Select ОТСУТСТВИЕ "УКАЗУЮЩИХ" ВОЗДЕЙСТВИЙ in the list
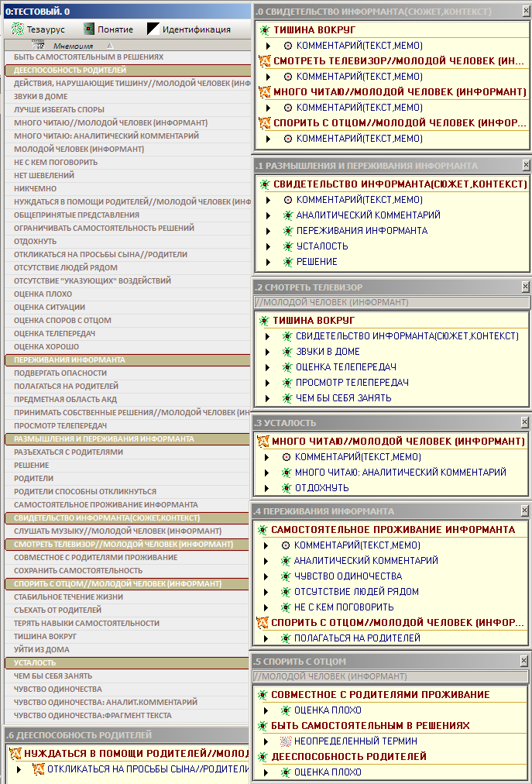The image size is (532, 784). click(x=128, y=280)
